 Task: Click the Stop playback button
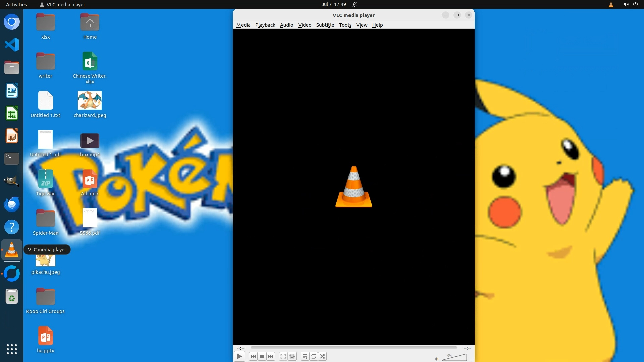coord(262,356)
